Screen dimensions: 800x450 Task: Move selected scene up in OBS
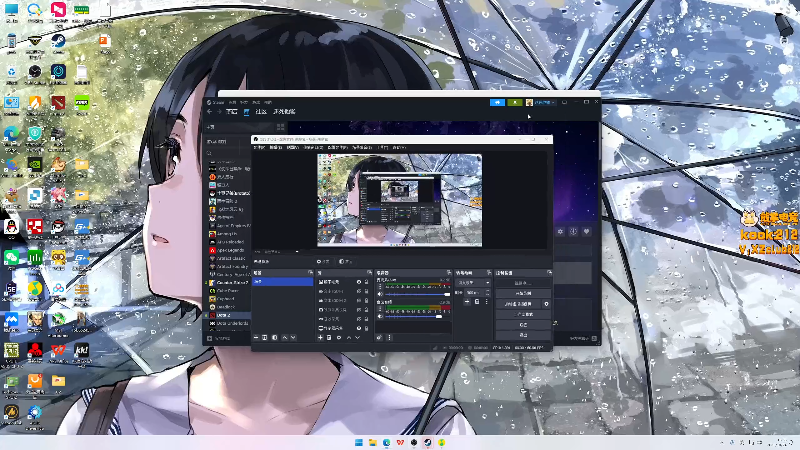(285, 337)
